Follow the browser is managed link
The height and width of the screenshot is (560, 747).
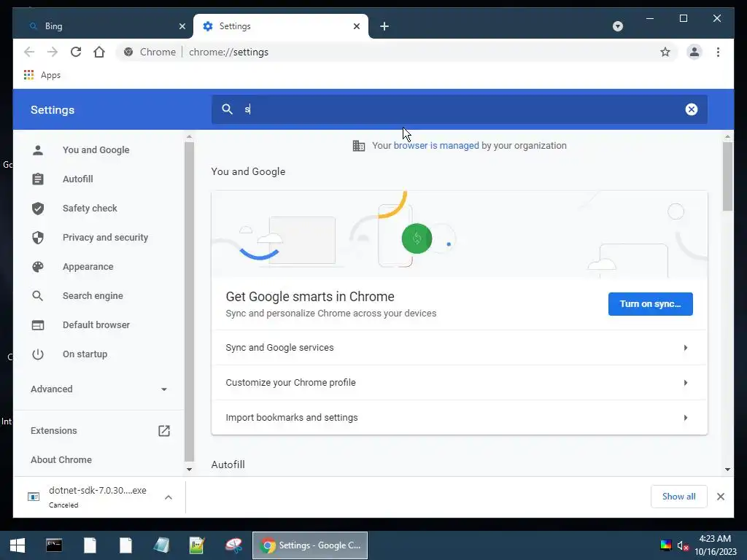(x=436, y=146)
